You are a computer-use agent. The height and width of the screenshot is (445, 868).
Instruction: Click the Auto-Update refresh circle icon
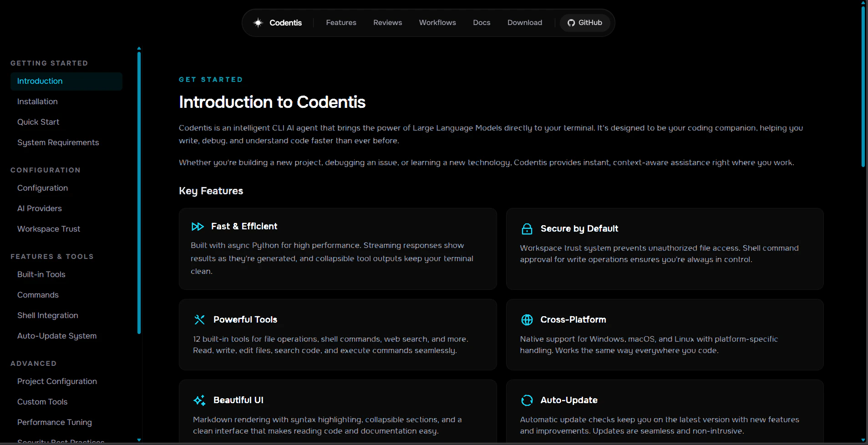point(527,400)
